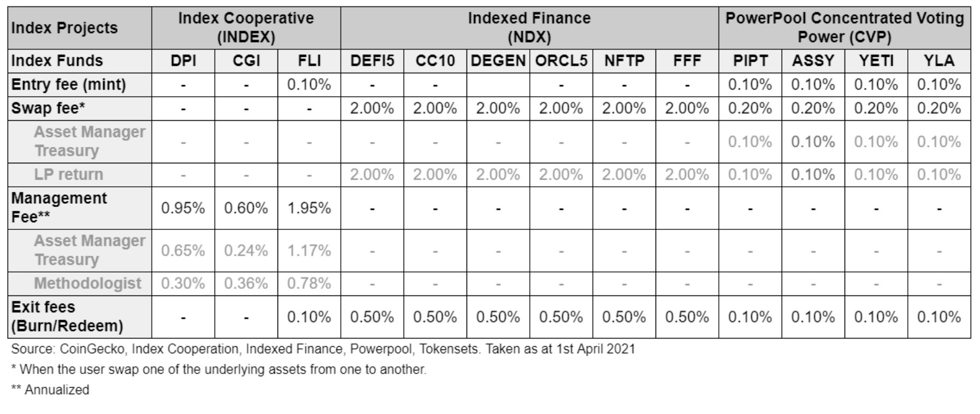Click the FLI Methodologist 0.78% cell
980x414 pixels.
coord(309,283)
